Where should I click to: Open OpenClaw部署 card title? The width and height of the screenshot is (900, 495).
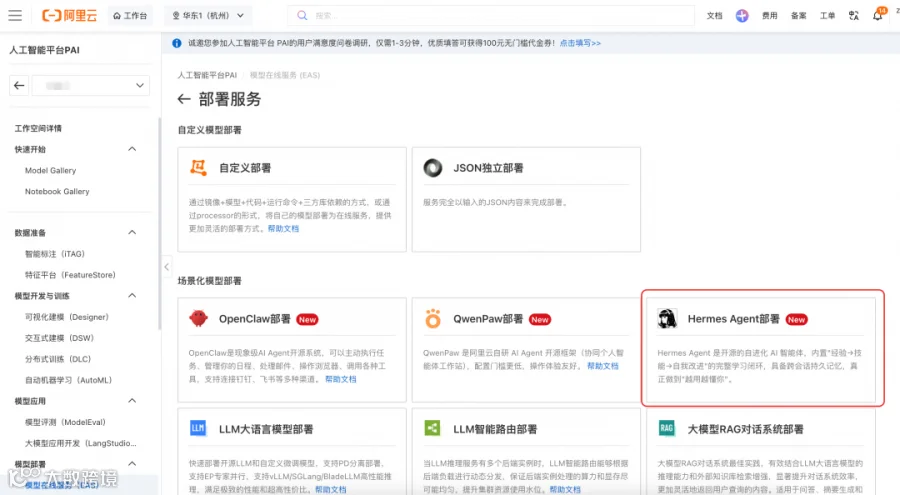click(255, 319)
